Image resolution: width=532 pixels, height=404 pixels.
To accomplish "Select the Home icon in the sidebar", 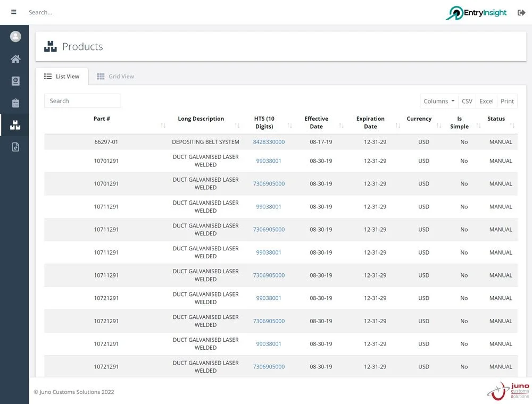I will coord(14,59).
